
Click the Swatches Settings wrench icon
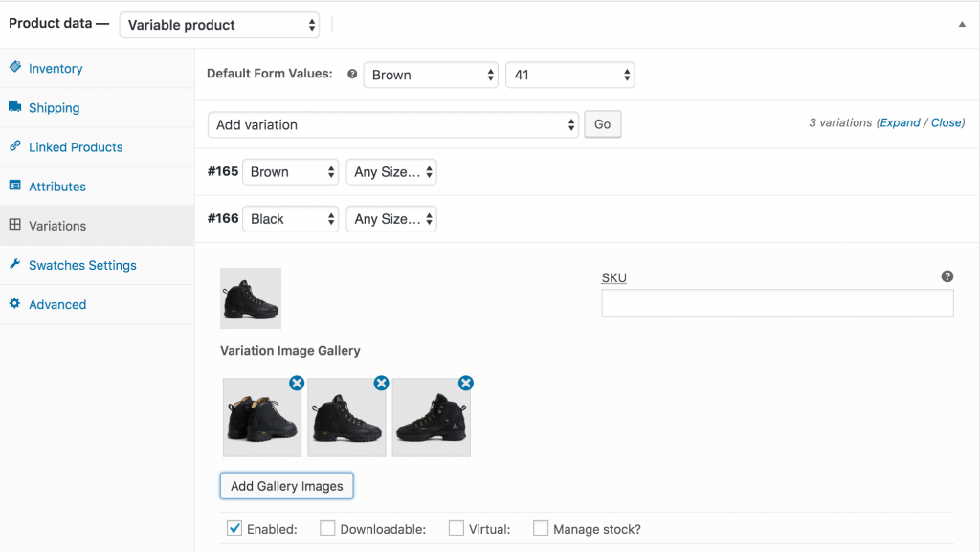click(14, 265)
